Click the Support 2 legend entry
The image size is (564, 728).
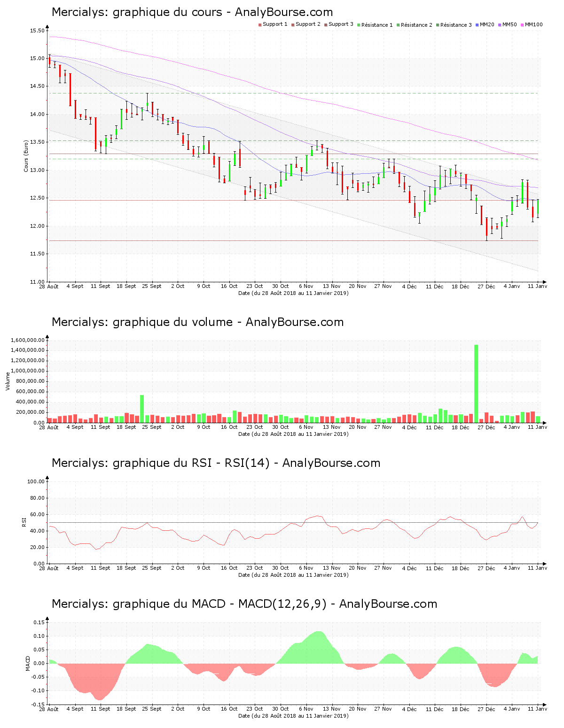point(305,24)
